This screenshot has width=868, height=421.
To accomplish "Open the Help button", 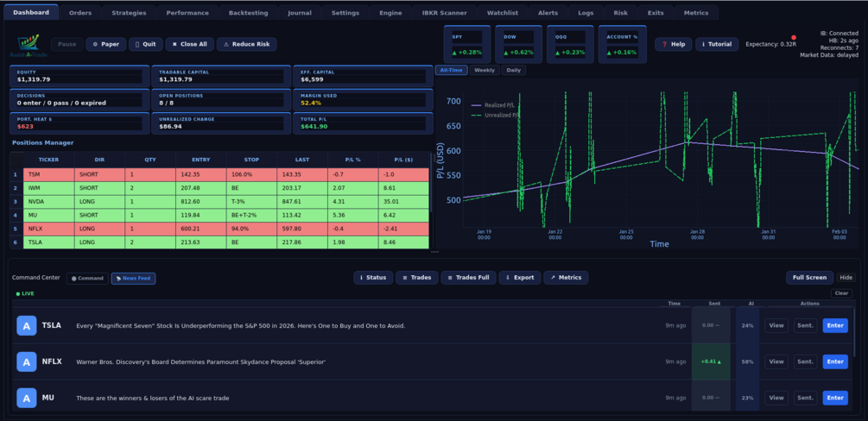I will click(673, 44).
